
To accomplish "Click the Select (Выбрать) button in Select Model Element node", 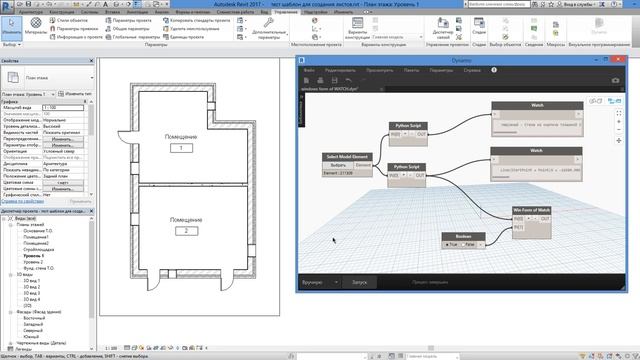I will (x=338, y=165).
